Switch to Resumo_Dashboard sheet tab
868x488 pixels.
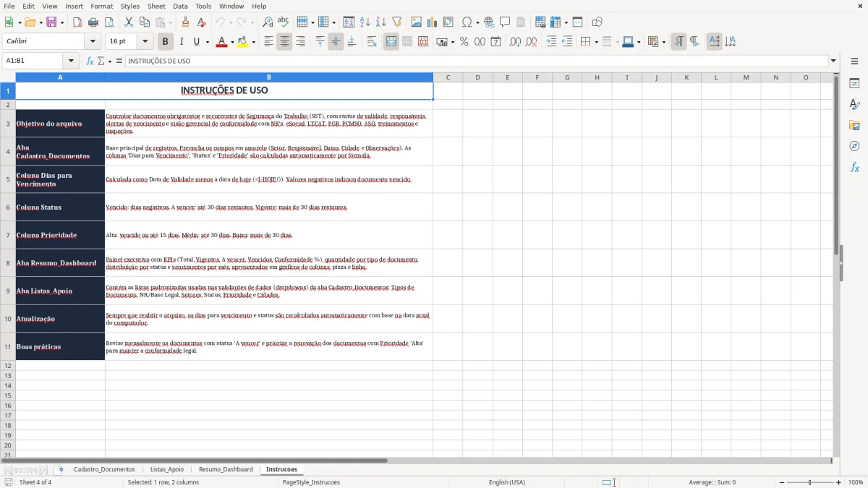click(226, 469)
